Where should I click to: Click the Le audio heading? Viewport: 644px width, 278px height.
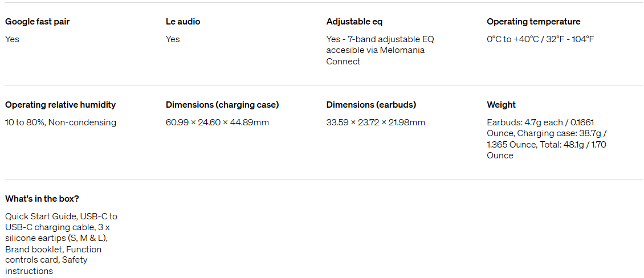click(183, 22)
